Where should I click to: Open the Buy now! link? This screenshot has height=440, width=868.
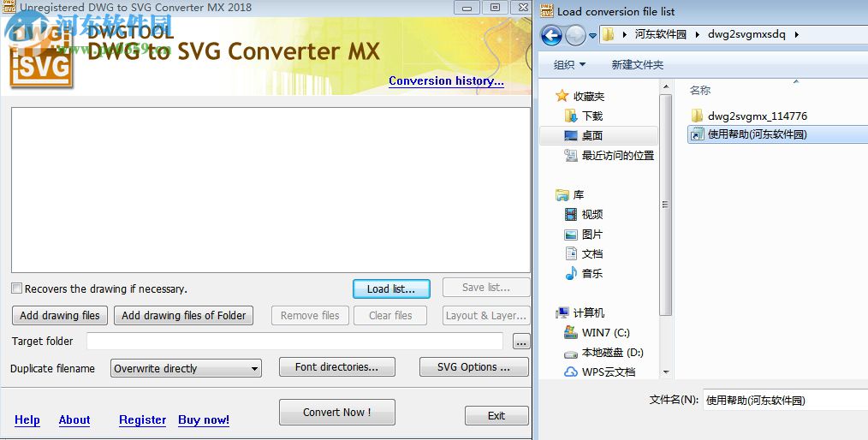pyautogui.click(x=204, y=420)
